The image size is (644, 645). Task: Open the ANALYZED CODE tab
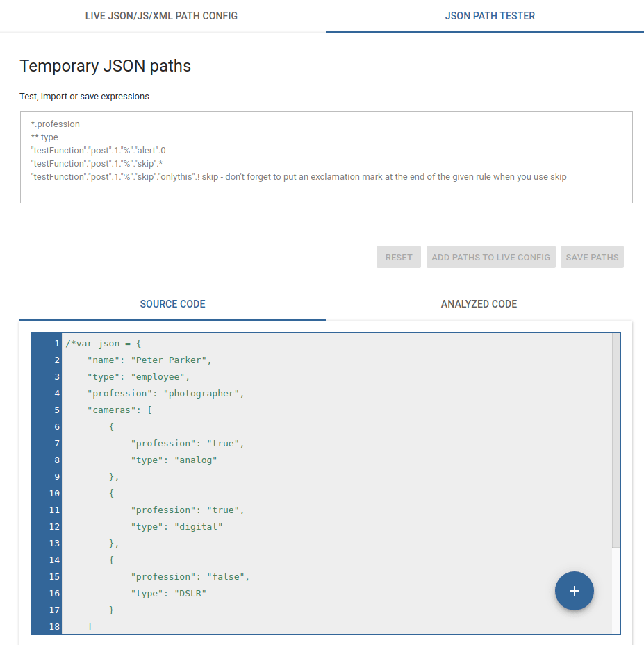[478, 303]
